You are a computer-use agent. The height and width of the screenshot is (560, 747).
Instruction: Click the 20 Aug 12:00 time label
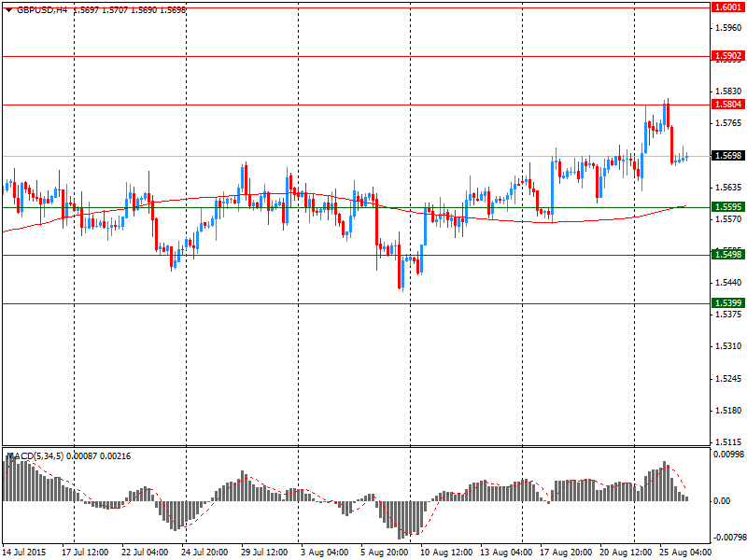click(x=626, y=553)
